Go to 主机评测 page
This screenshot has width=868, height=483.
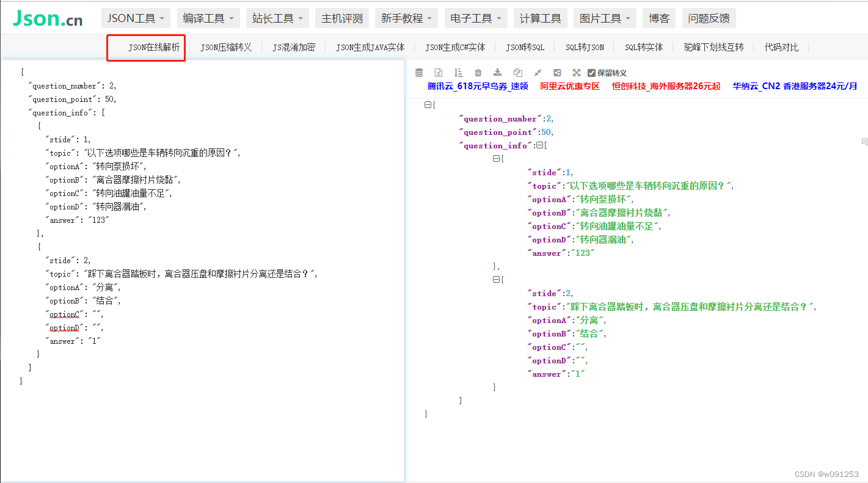coord(342,18)
